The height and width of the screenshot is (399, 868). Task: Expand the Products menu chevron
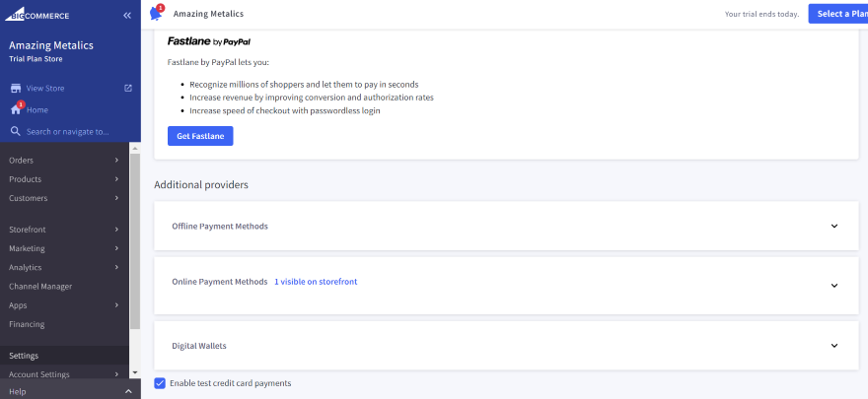click(x=116, y=179)
